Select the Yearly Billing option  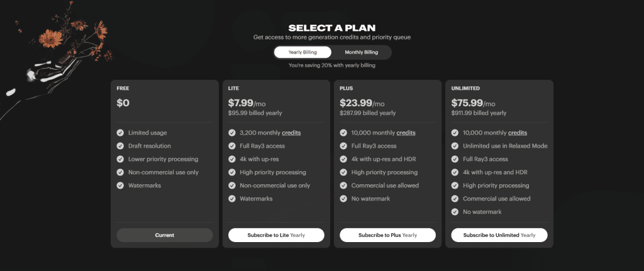pos(303,52)
